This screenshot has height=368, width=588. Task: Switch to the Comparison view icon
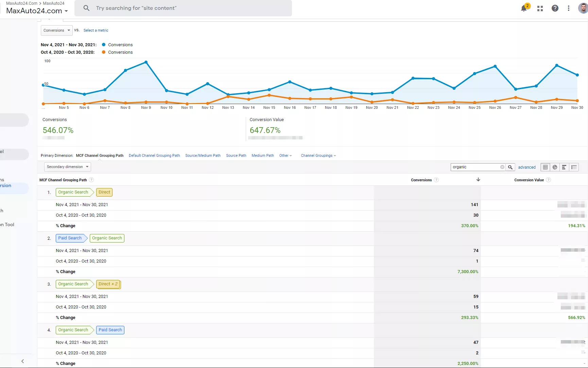574,167
